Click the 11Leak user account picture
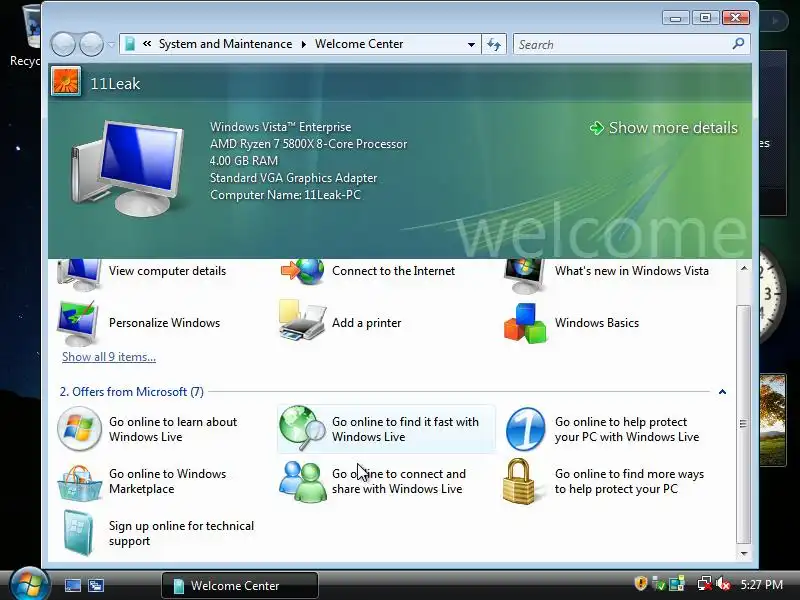Viewport: 800px width, 600px height. 66,82
